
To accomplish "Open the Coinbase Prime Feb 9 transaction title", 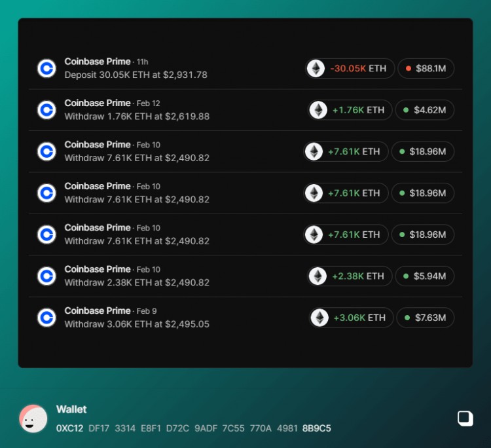I will click(x=98, y=311).
